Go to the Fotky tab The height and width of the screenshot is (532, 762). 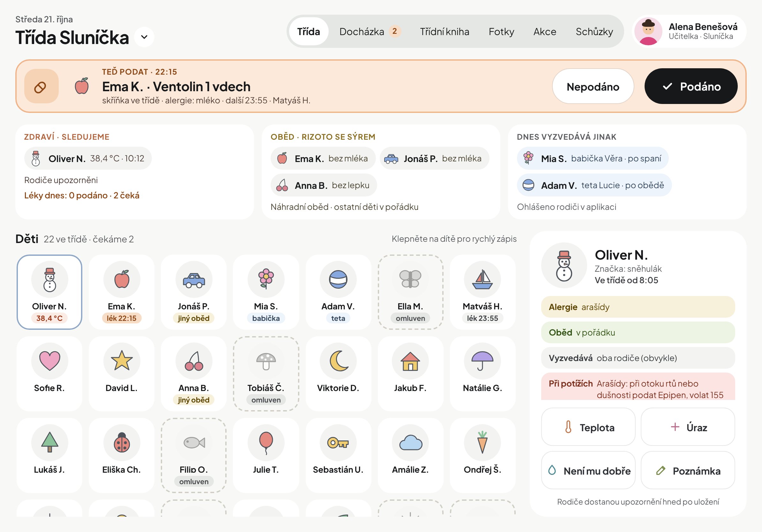point(501,32)
